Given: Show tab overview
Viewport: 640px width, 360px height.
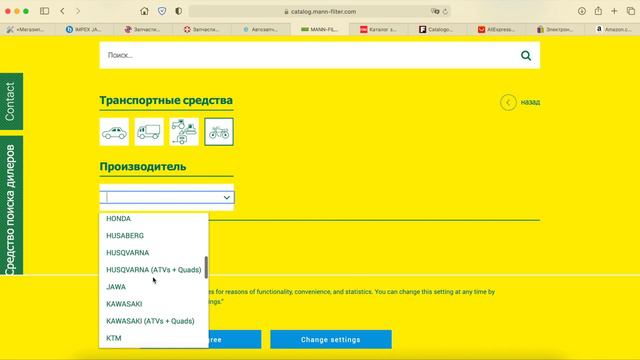Looking at the screenshot, I should pos(631,11).
